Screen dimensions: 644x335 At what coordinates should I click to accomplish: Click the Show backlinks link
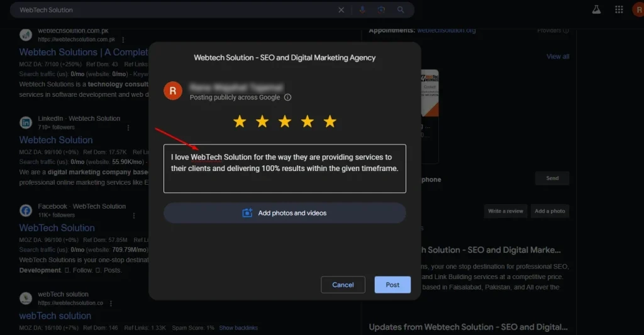click(x=238, y=327)
